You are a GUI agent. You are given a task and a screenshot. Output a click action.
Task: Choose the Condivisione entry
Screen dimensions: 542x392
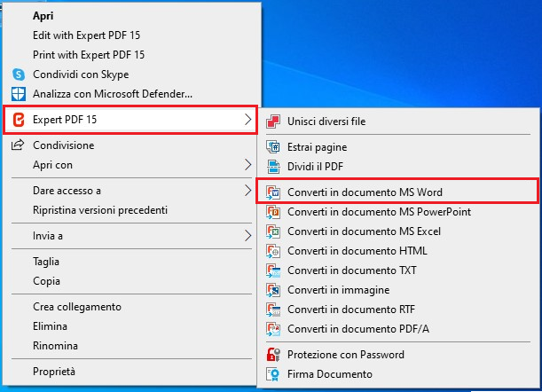(x=131, y=145)
